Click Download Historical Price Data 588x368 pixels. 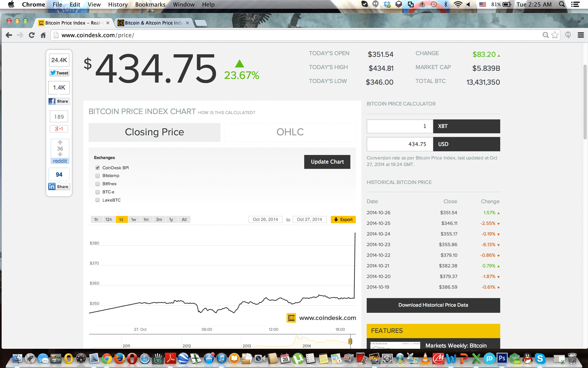[433, 305]
